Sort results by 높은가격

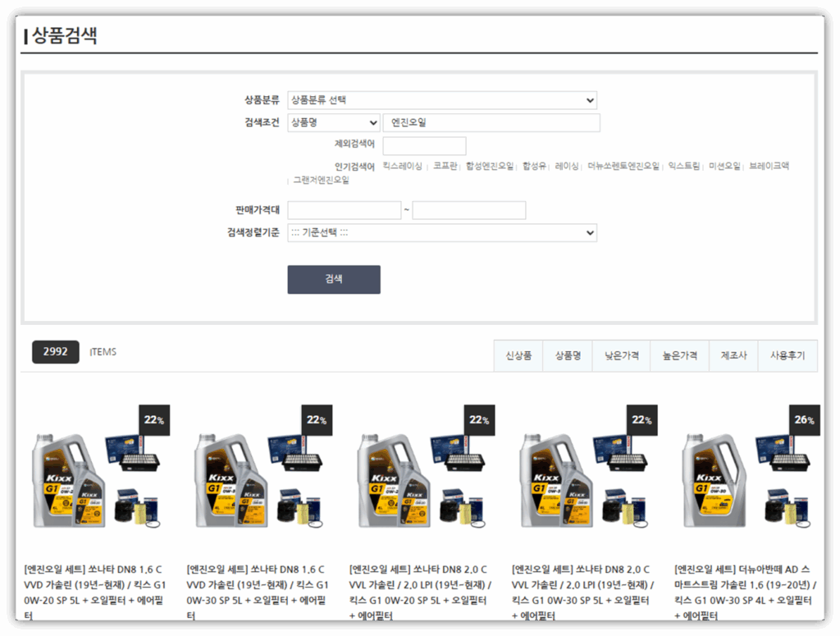click(680, 356)
